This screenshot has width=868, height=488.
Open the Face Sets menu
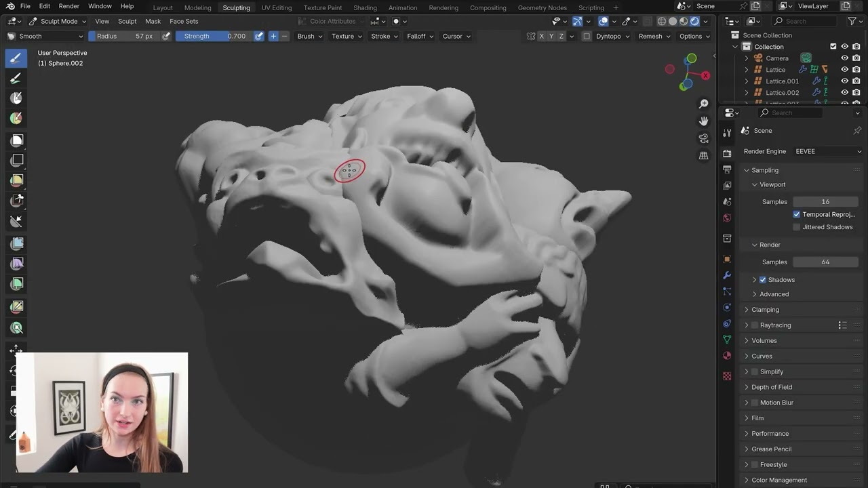184,21
